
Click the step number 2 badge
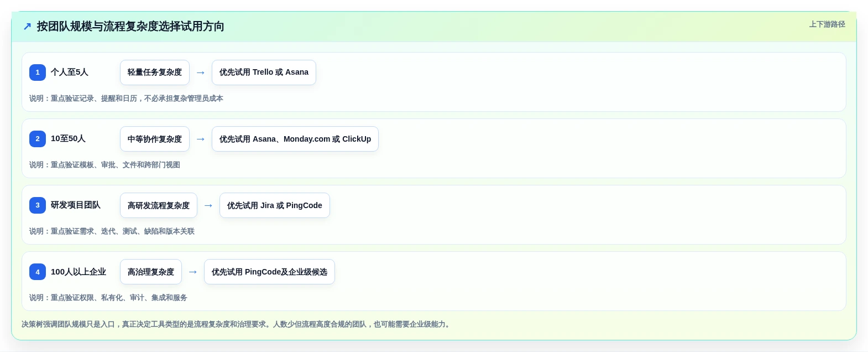click(x=38, y=139)
